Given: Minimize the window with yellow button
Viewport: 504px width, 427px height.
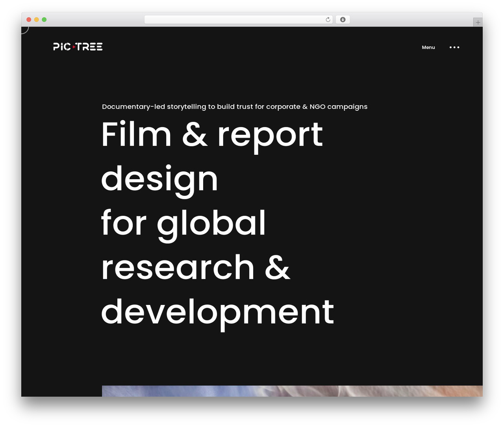Looking at the screenshot, I should 36,20.
